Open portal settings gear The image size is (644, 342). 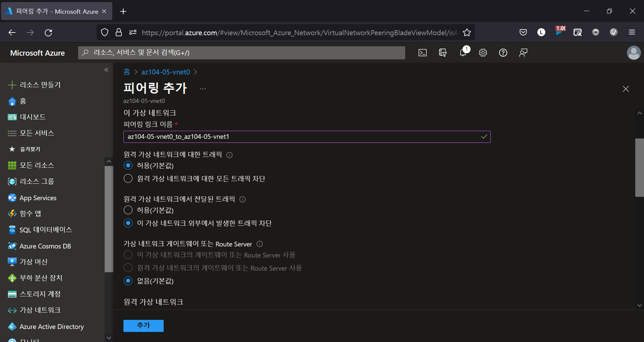point(483,53)
